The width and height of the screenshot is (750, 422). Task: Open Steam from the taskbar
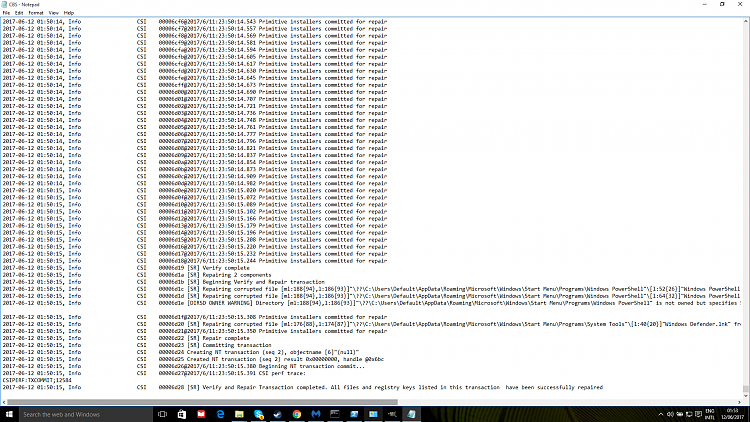[x=277, y=414]
